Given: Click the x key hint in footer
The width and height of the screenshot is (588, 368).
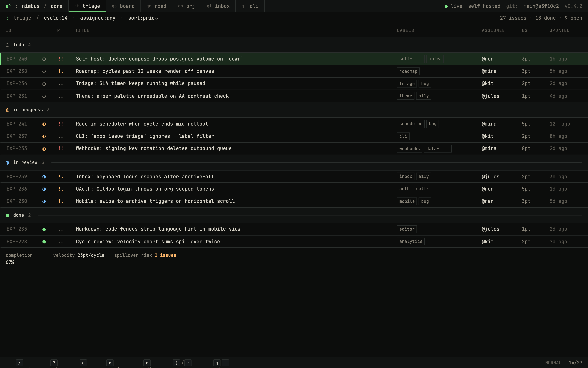Looking at the screenshot, I should pyautogui.click(x=110, y=363).
